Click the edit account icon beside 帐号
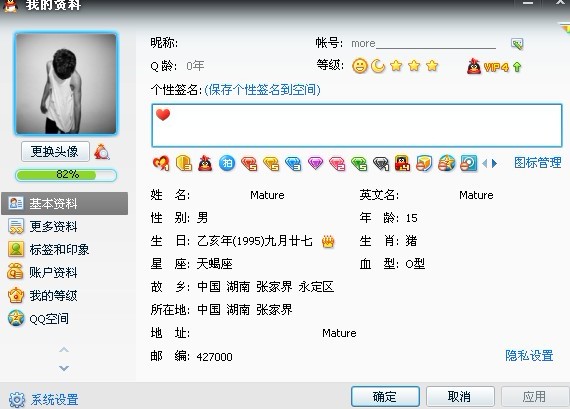 [x=517, y=44]
